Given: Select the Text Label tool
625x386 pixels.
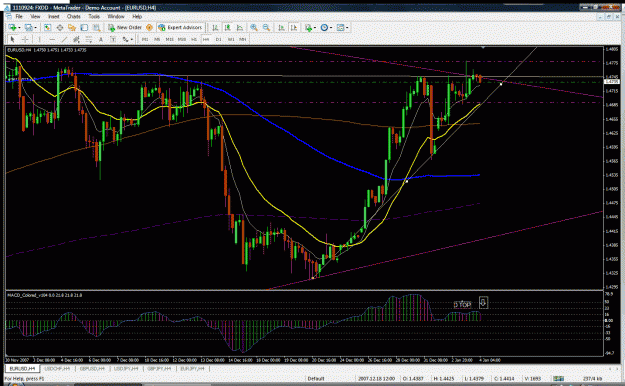Looking at the screenshot, I should coord(113,39).
